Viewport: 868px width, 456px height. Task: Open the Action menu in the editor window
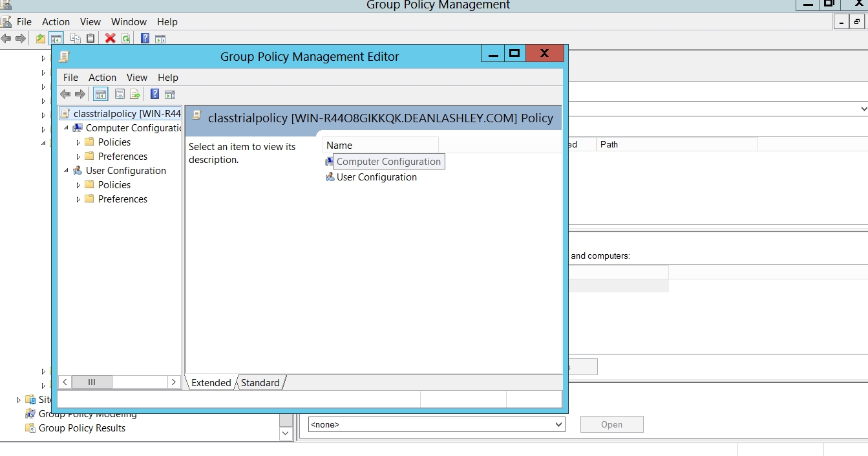coord(102,78)
